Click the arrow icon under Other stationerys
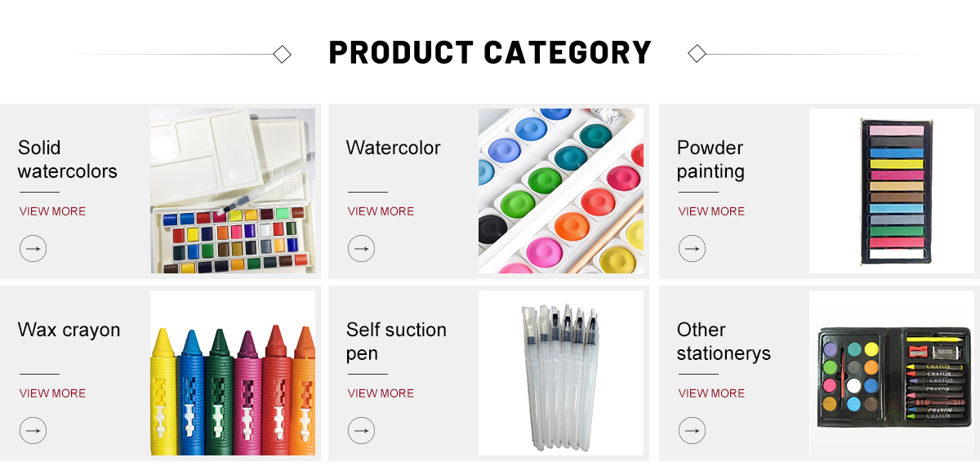Image resolution: width=980 pixels, height=475 pixels. point(692,430)
